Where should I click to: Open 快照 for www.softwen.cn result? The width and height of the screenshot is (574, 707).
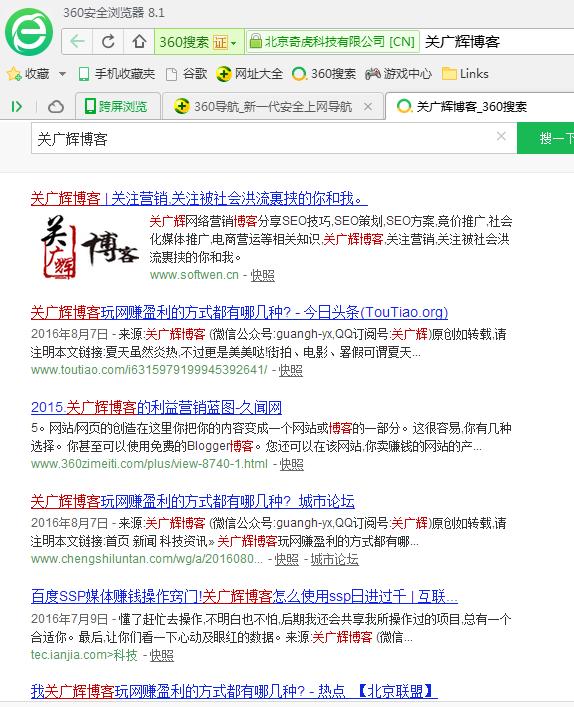[262, 275]
